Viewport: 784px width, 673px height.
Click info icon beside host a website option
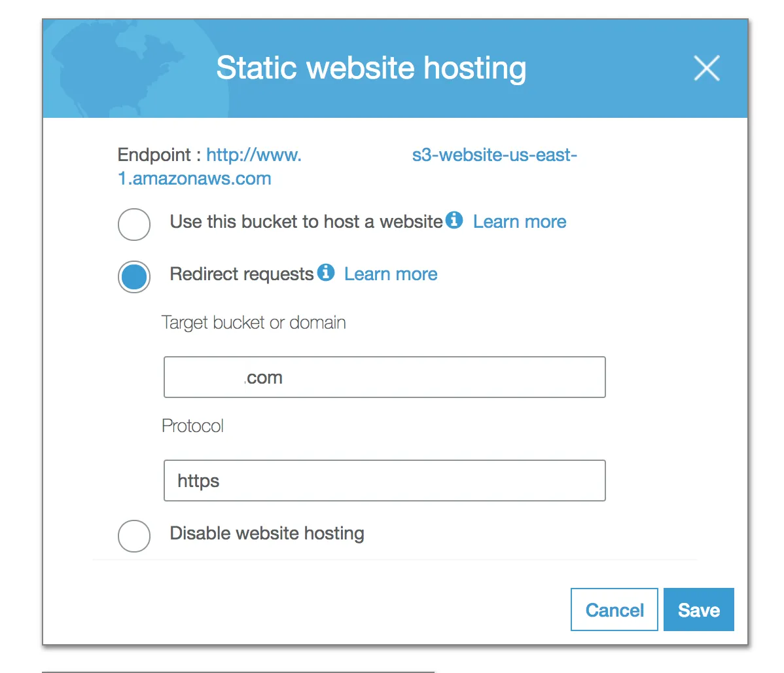[454, 221]
